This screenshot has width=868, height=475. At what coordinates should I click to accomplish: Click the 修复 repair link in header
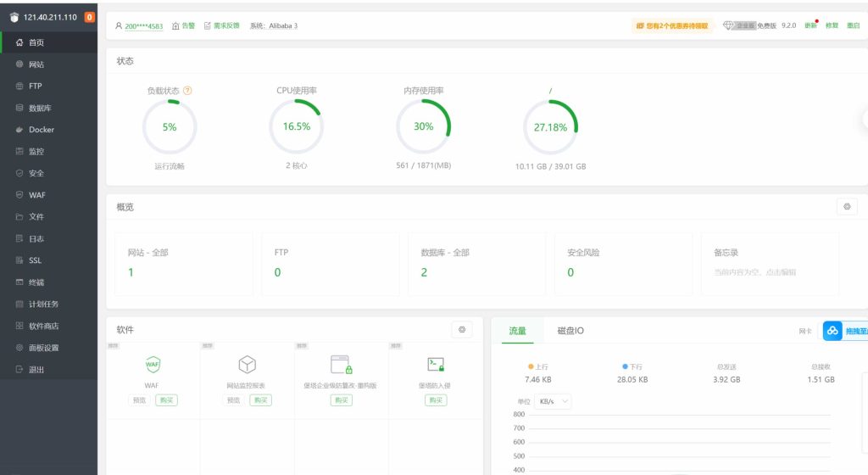point(832,25)
